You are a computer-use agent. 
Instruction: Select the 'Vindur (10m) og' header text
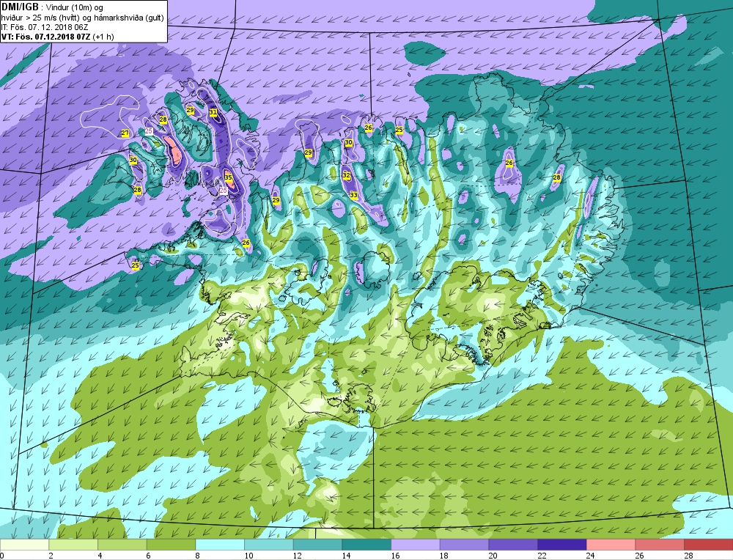[x=75, y=7]
